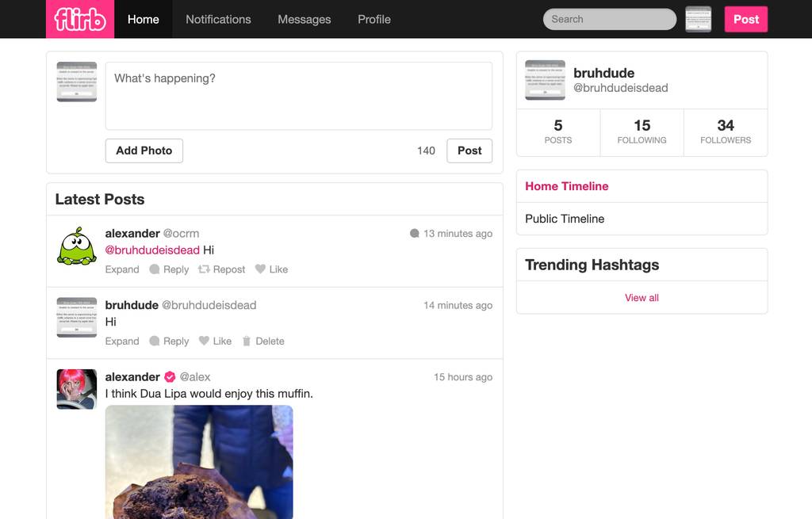Click reply icon on alexander @ocrm post
Viewport: 812px width, 519px height.
click(155, 269)
